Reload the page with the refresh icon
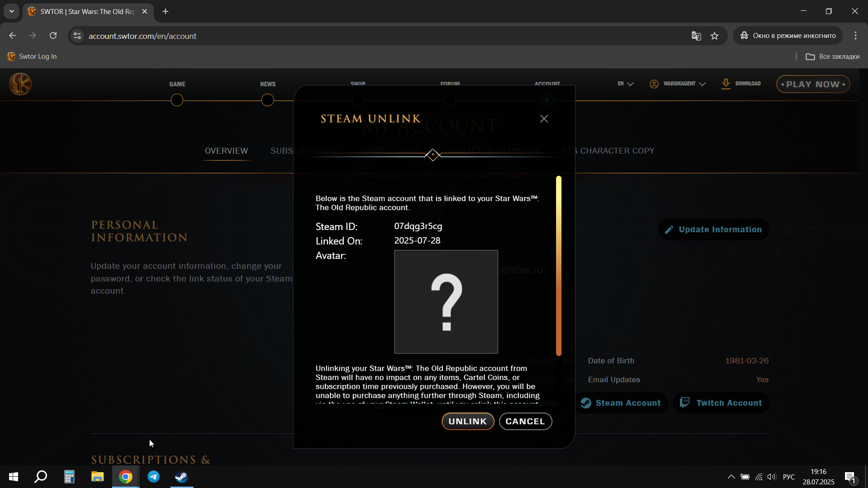This screenshot has width=868, height=488. click(53, 36)
